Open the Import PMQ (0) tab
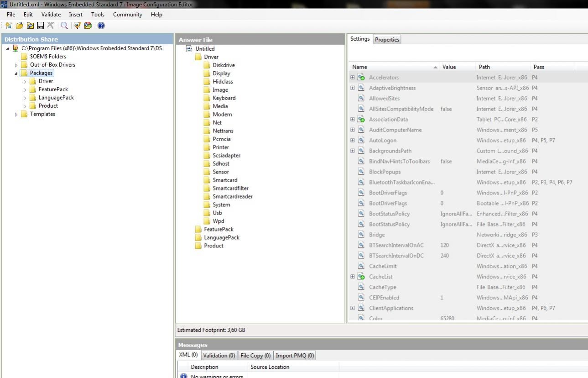588x378 pixels. 295,355
